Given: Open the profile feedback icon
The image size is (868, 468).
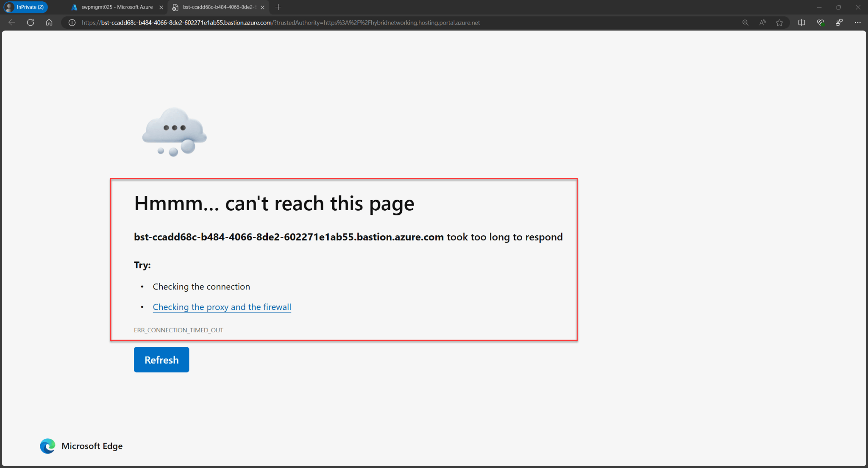Looking at the screenshot, I should (x=839, y=22).
